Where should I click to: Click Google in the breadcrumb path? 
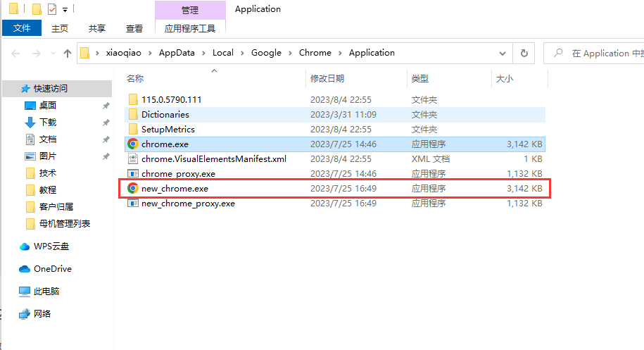tap(266, 53)
